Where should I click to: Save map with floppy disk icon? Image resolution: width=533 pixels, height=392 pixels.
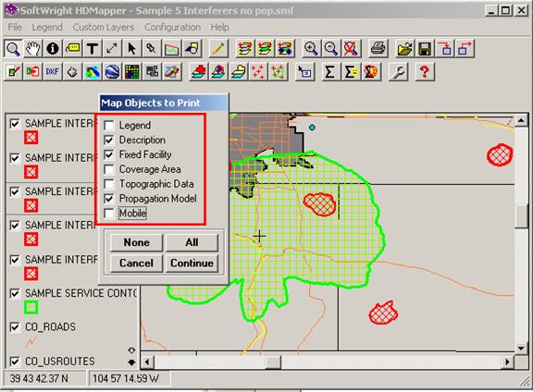425,49
